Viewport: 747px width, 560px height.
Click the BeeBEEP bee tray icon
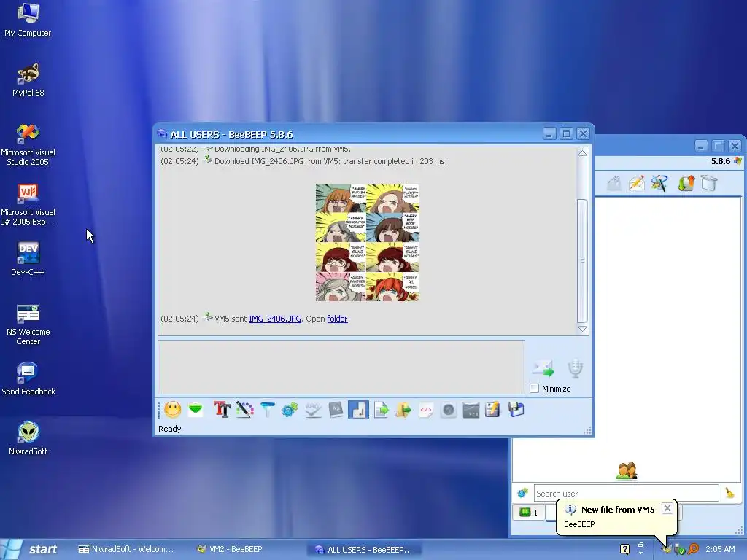(x=667, y=550)
